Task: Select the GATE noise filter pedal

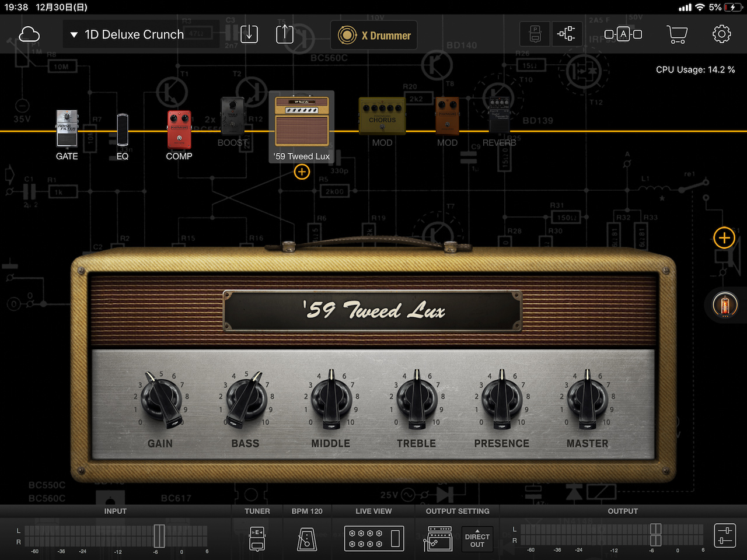Action: (x=67, y=129)
